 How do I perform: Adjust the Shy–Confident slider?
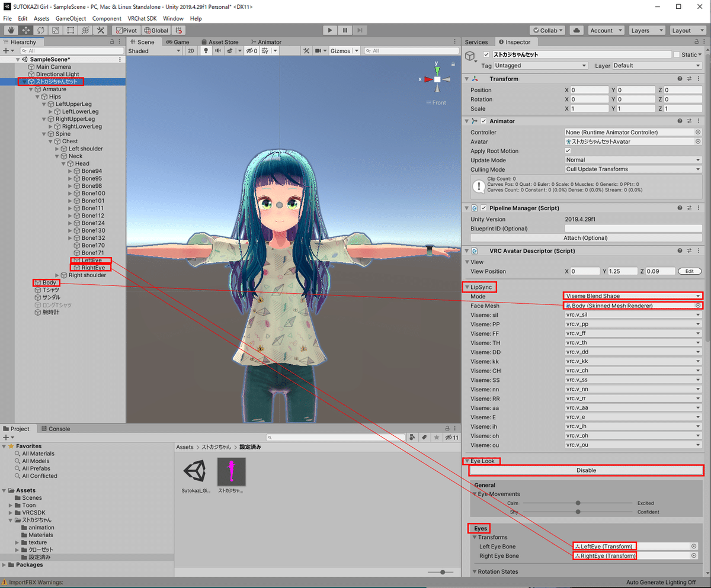click(578, 512)
